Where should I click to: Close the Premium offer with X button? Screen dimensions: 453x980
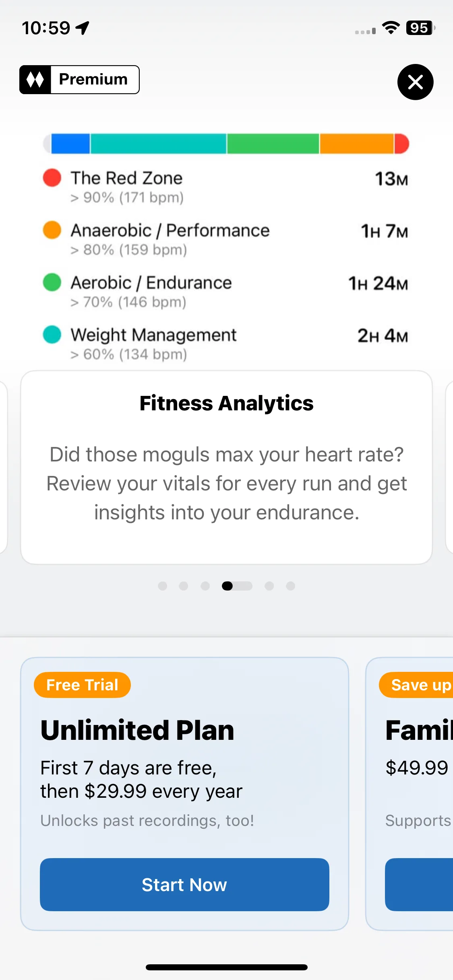tap(415, 82)
